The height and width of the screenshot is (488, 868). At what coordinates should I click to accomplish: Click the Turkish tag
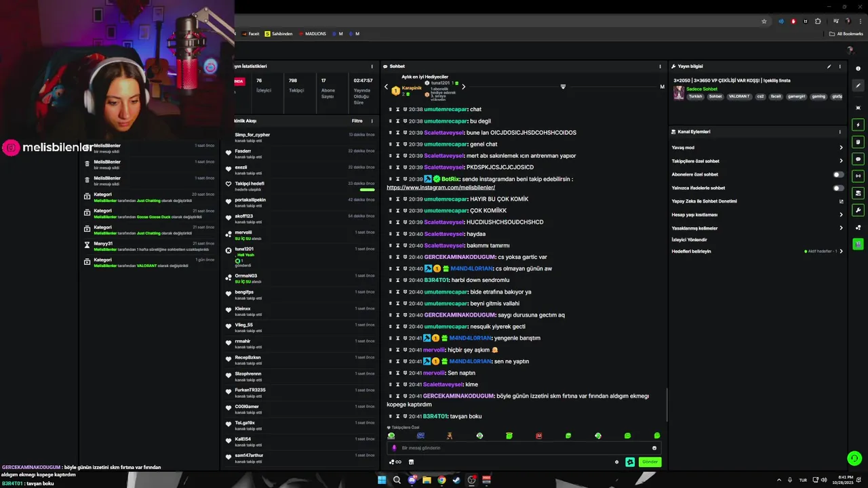click(x=696, y=96)
